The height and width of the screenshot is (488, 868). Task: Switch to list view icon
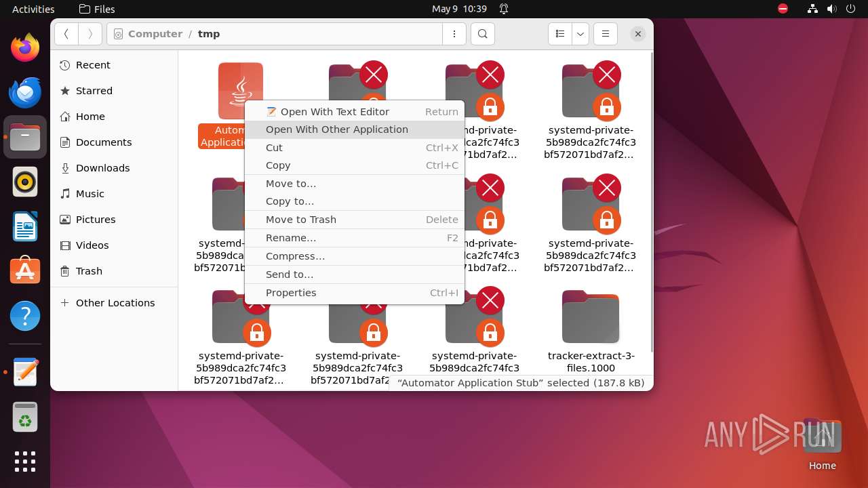tap(560, 34)
